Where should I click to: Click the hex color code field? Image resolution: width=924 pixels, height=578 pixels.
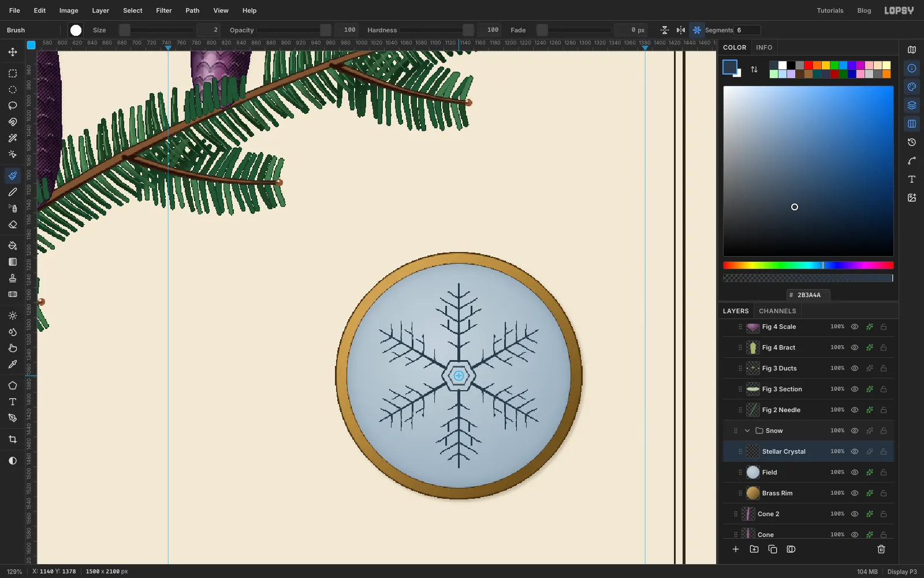[x=808, y=295]
